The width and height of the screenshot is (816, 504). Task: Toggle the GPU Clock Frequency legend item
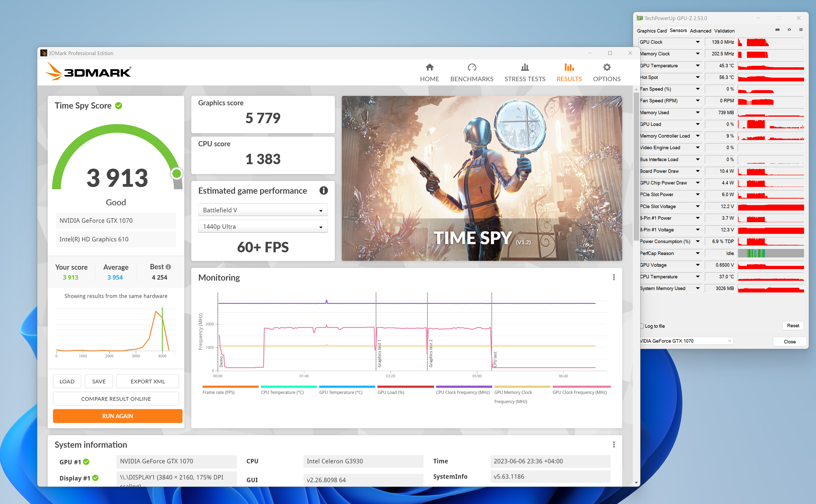coord(579,392)
